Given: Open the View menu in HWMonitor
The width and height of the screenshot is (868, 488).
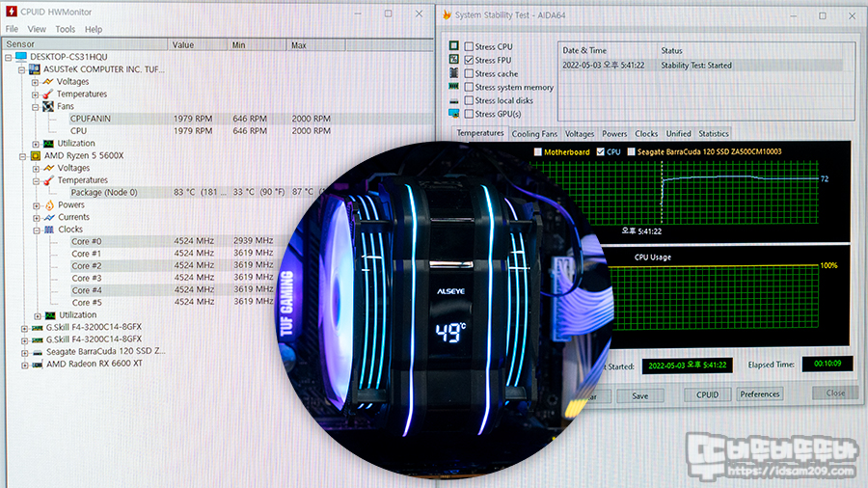Looking at the screenshot, I should coord(37,29).
